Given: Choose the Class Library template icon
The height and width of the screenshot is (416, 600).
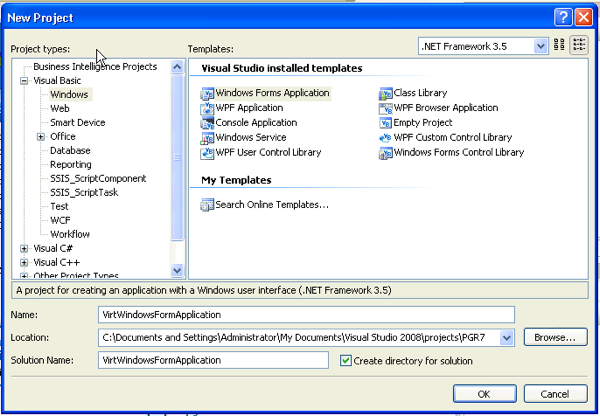Looking at the screenshot, I should pyautogui.click(x=386, y=93).
